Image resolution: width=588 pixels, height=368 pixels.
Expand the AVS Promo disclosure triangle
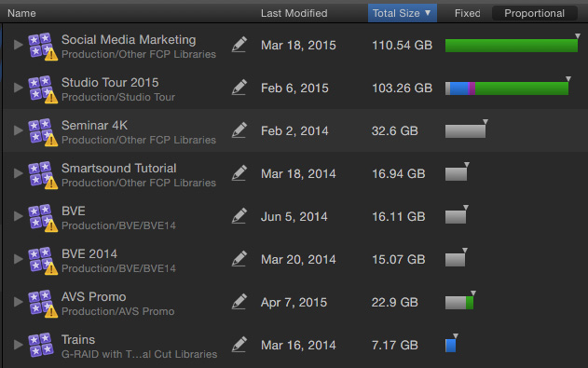tap(18, 302)
